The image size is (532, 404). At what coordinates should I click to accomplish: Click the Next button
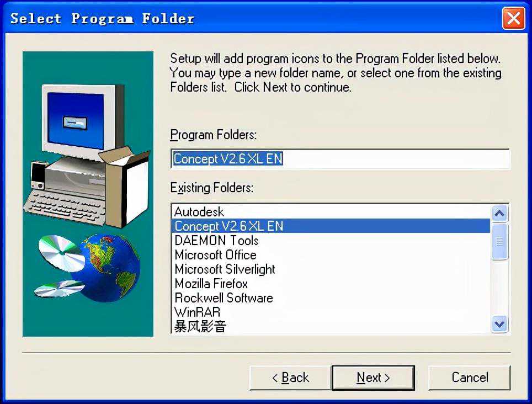tap(373, 378)
